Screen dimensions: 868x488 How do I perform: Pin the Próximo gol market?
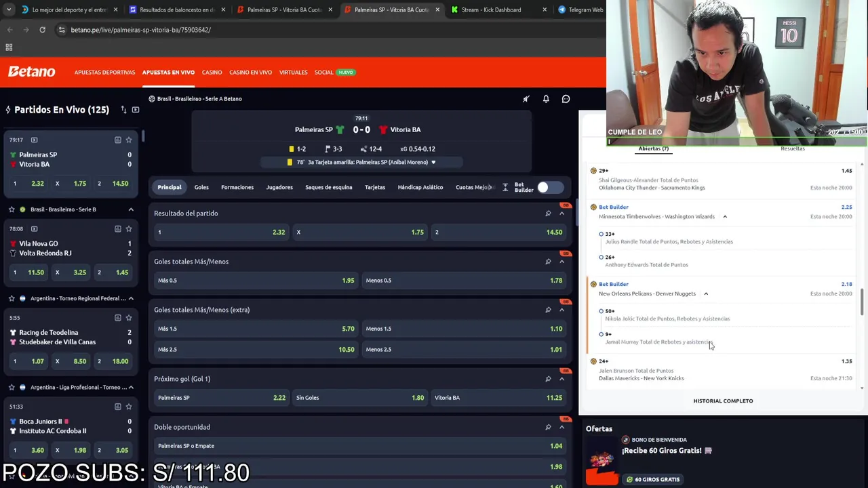click(548, 379)
